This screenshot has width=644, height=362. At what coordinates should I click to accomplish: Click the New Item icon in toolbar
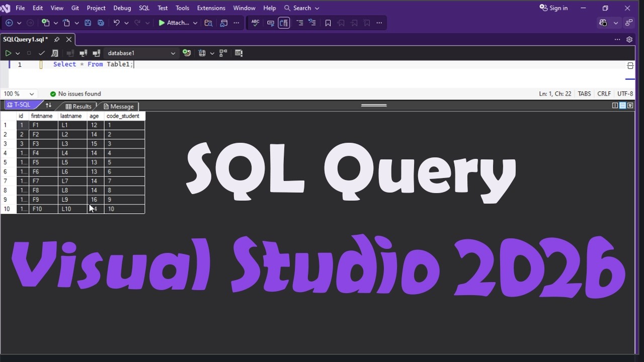[x=45, y=23]
